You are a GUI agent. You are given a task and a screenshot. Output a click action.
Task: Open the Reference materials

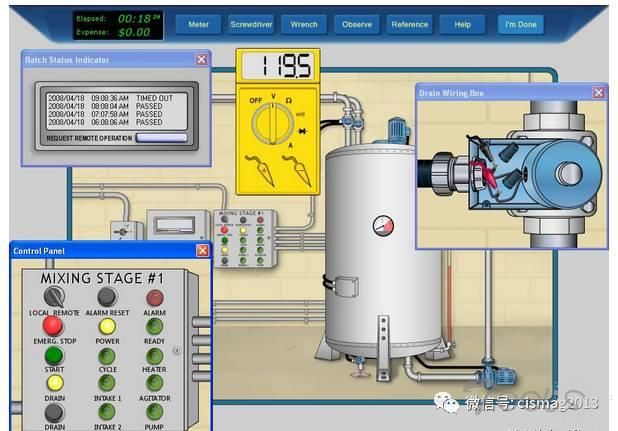pos(409,24)
